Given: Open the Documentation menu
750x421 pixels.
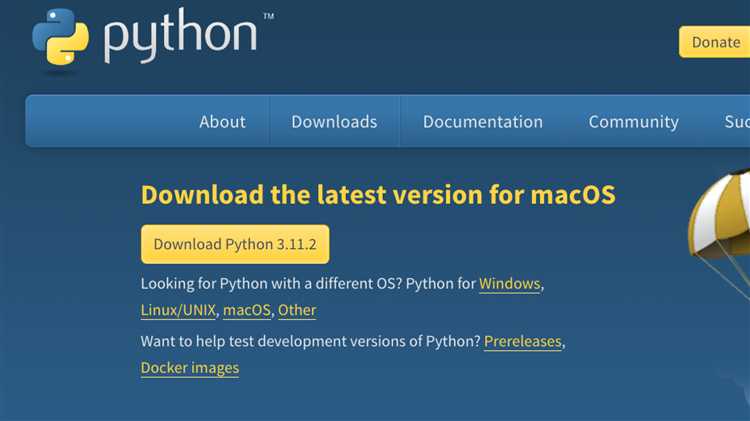Looking at the screenshot, I should click(483, 122).
